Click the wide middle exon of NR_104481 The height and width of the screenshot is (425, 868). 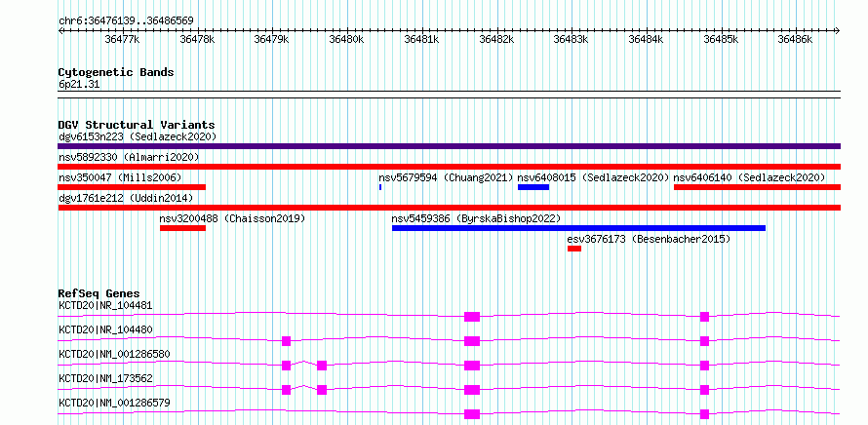click(472, 317)
